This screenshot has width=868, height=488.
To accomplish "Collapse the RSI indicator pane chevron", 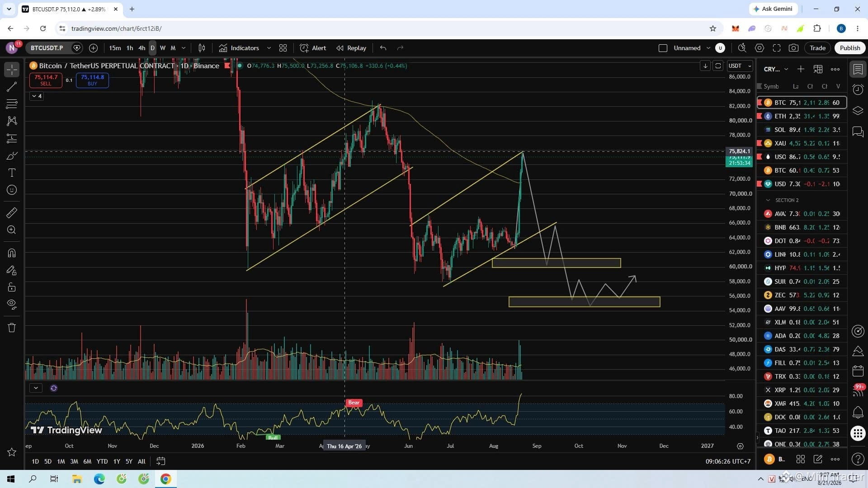I will pyautogui.click(x=36, y=388).
